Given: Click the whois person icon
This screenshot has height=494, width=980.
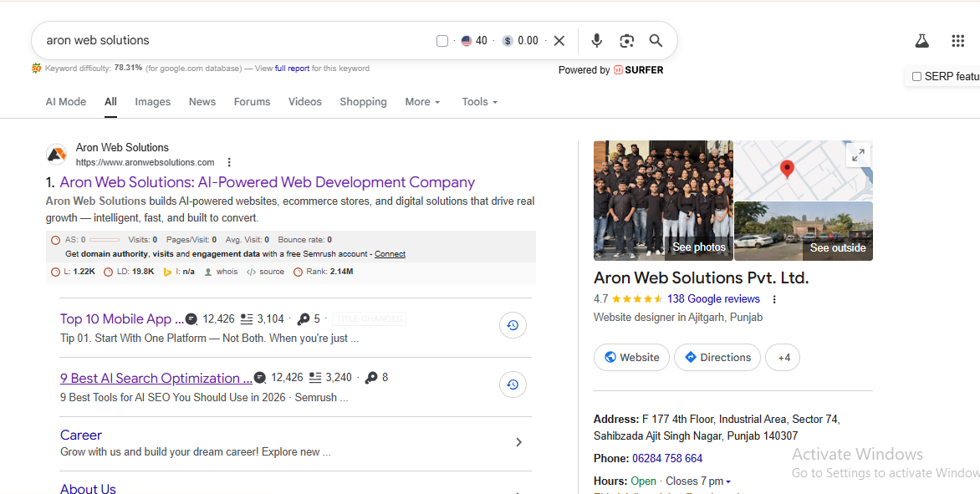Looking at the screenshot, I should tap(209, 272).
